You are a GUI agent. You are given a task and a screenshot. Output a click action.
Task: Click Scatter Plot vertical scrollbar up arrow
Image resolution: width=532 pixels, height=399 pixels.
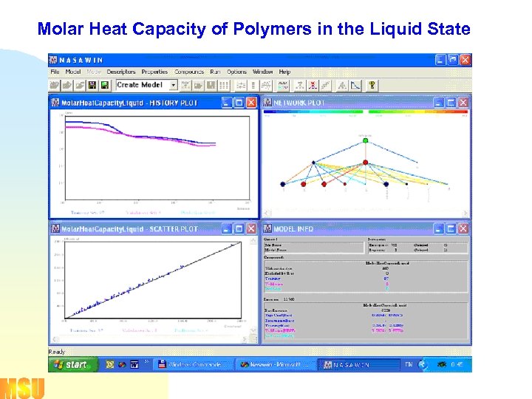(253, 241)
